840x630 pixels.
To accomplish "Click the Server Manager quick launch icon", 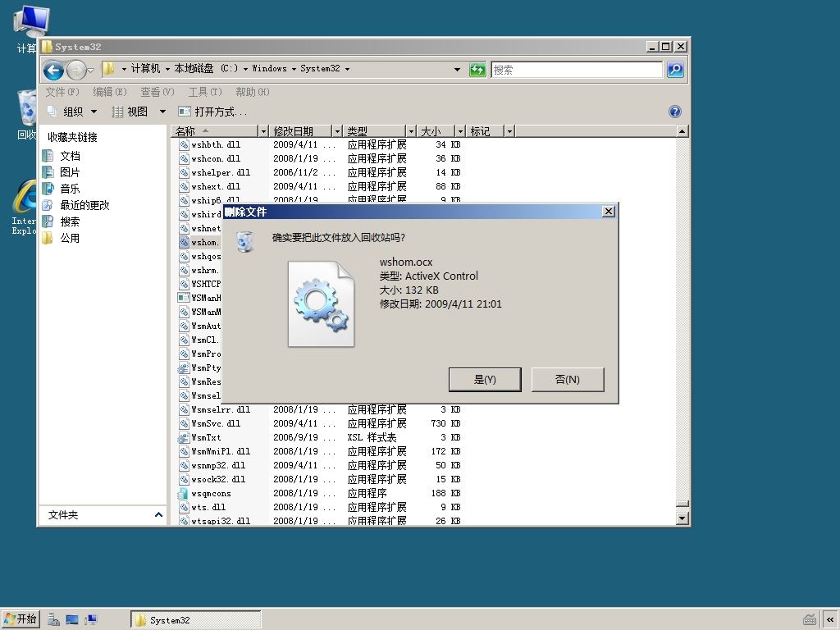I will coord(53,620).
